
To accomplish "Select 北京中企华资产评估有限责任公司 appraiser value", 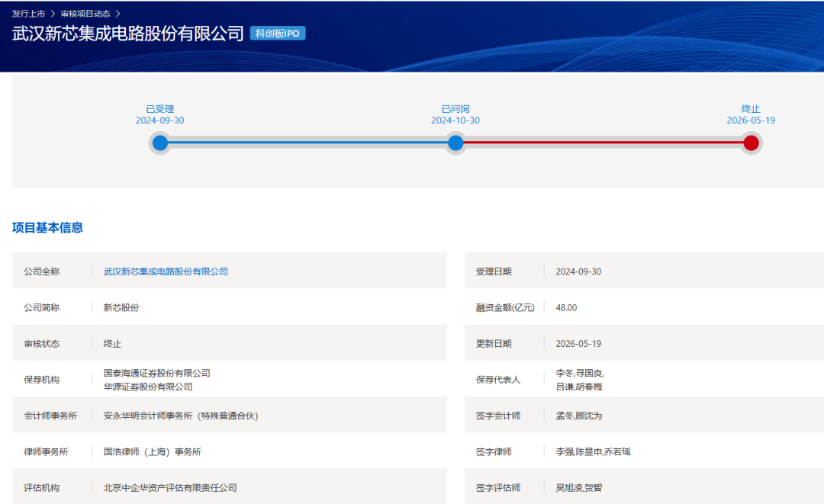I will coord(169,488).
